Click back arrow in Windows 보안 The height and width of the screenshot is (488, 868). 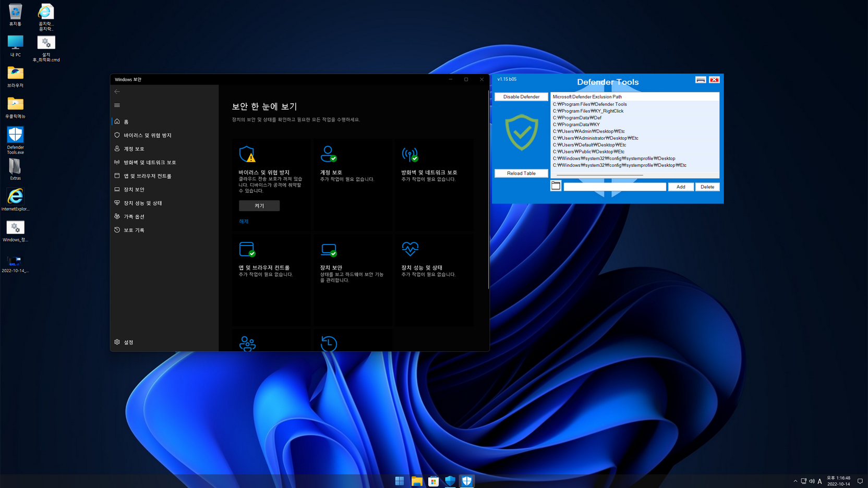(x=117, y=91)
